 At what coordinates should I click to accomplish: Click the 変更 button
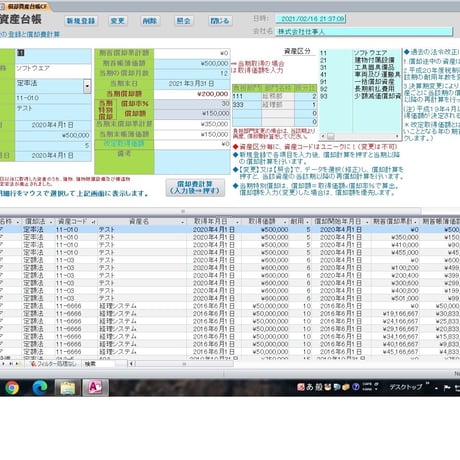(x=117, y=21)
